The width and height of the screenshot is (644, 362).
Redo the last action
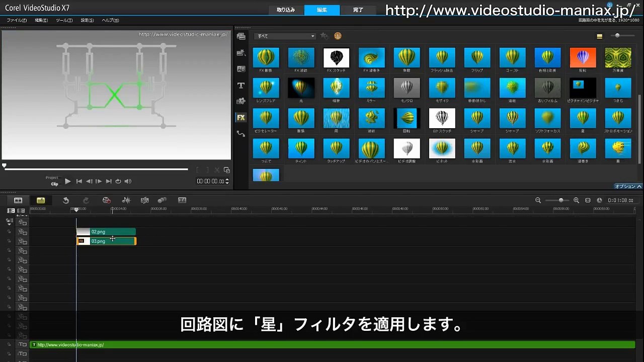(x=86, y=200)
